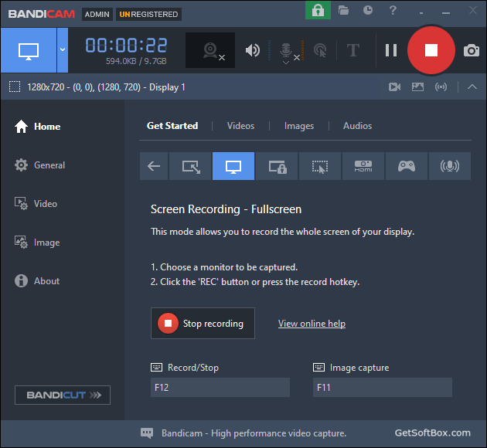Select HDMI device recording mode
The image size is (487, 448).
tap(363, 166)
